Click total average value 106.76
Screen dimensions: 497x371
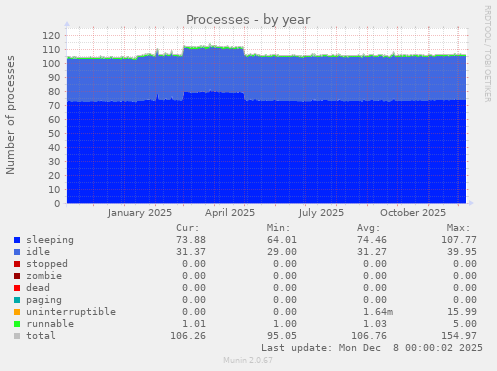pyautogui.click(x=369, y=336)
